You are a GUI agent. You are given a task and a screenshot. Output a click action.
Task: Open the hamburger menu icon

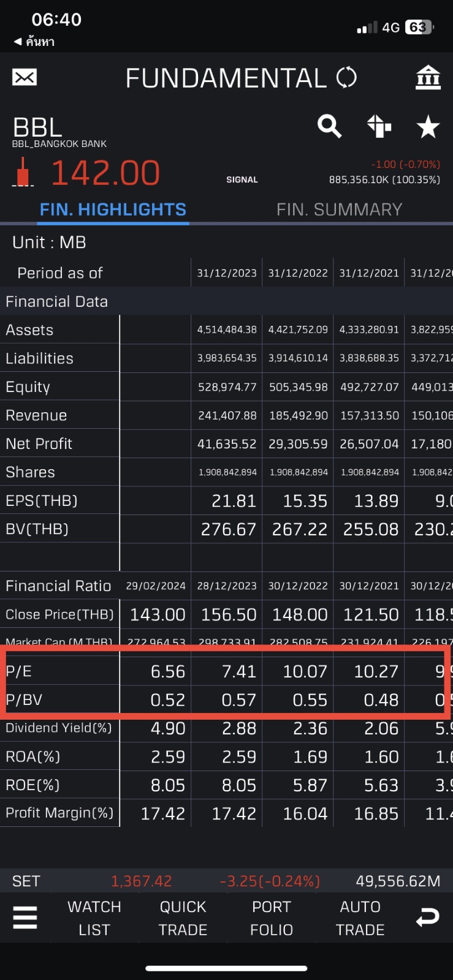25,918
